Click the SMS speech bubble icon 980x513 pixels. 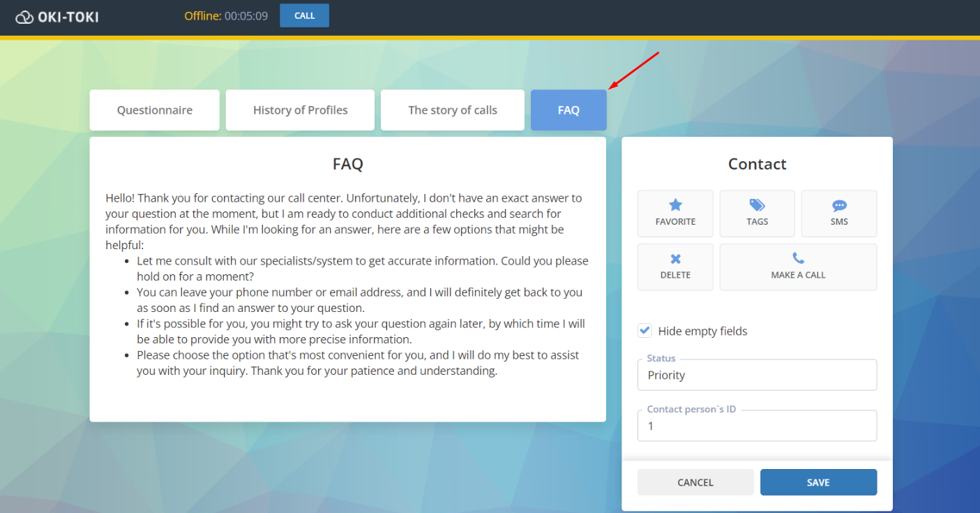point(839,206)
